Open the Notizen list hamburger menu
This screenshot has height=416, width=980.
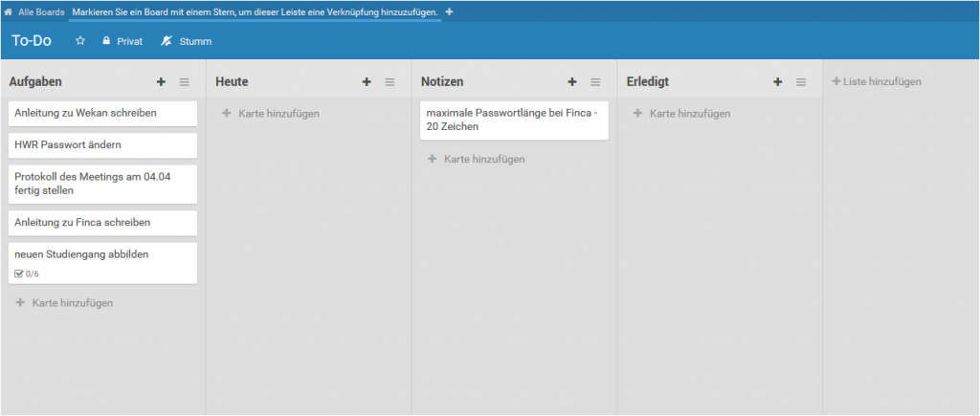pyautogui.click(x=595, y=82)
